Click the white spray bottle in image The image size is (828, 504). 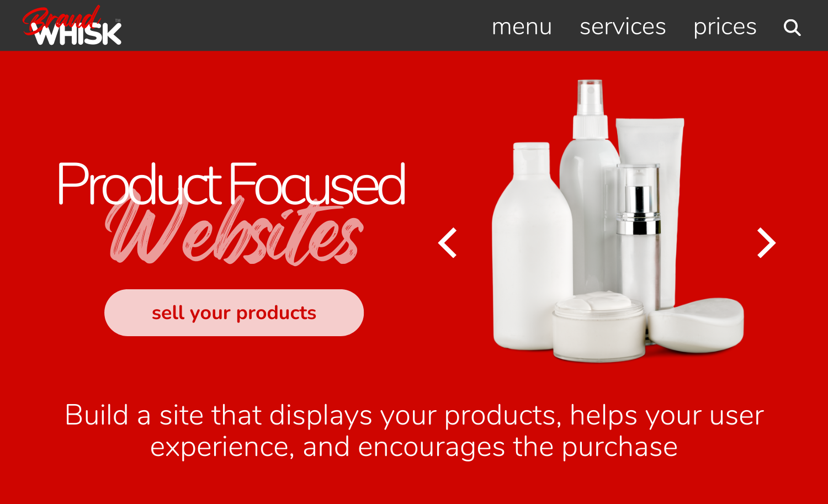point(589,182)
